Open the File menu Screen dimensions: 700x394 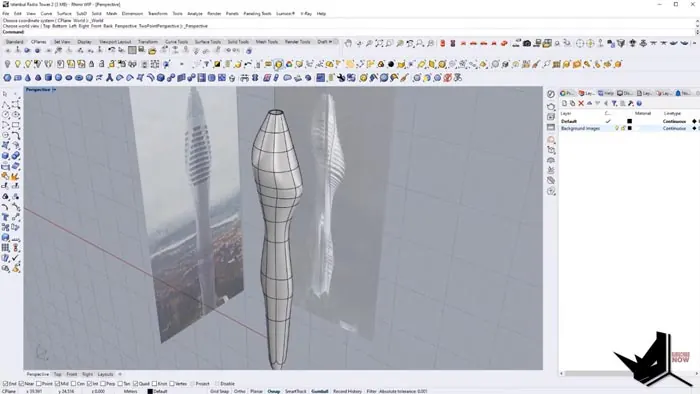coord(6,14)
